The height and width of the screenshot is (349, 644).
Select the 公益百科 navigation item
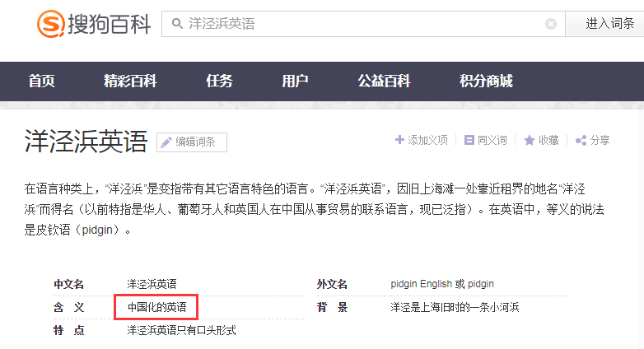click(x=384, y=81)
